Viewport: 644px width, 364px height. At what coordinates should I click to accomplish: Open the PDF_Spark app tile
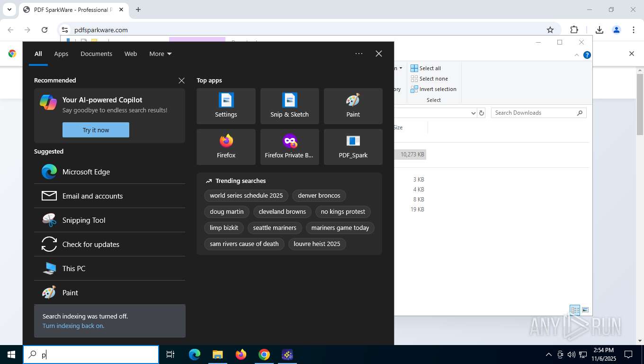tap(353, 147)
